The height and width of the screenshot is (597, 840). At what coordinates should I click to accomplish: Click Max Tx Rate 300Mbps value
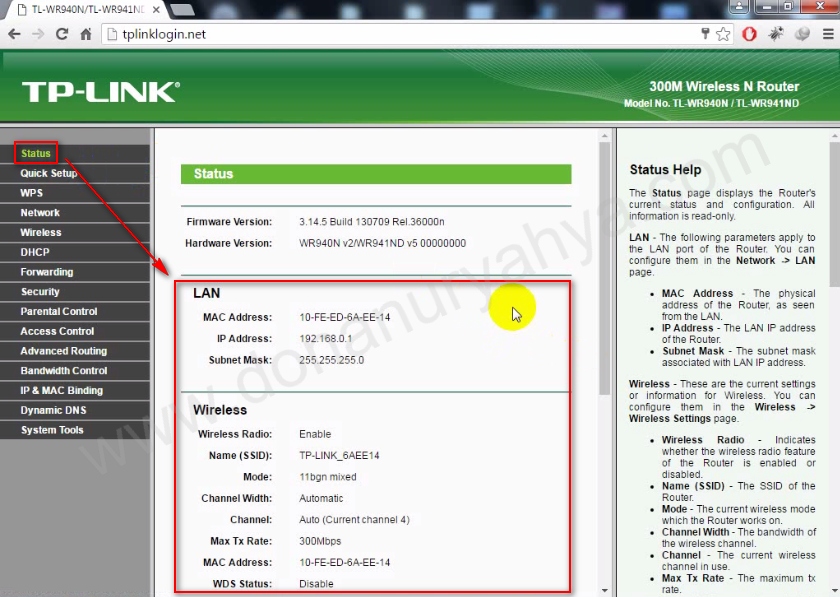(320, 541)
